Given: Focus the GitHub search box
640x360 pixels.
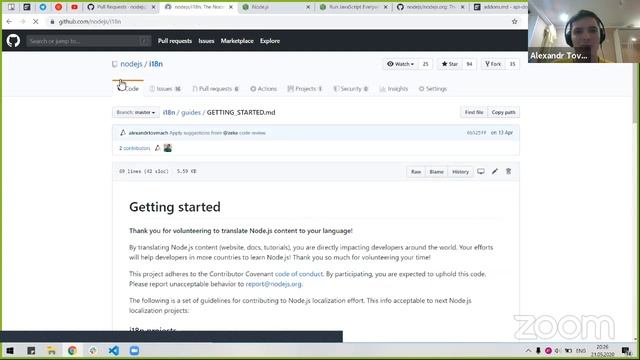Looking at the screenshot, I should click(89, 41).
